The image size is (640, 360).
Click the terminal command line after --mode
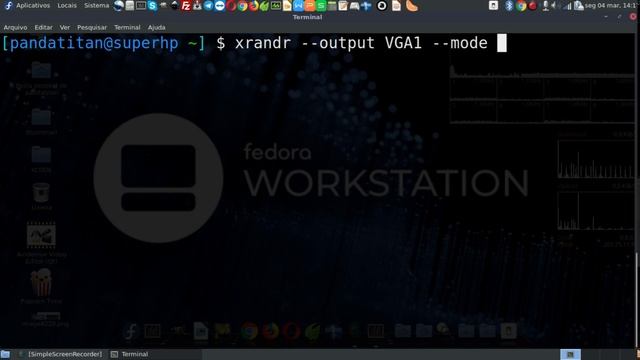click(502, 43)
